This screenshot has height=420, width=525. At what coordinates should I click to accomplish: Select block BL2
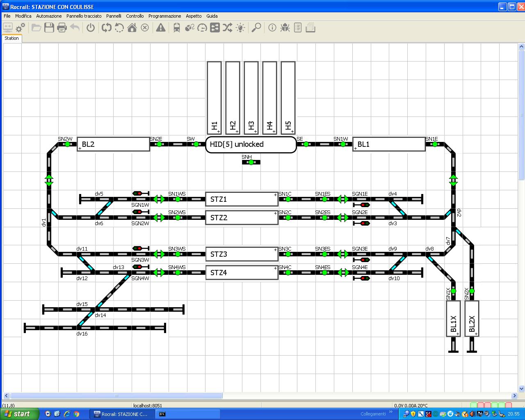[x=114, y=144]
